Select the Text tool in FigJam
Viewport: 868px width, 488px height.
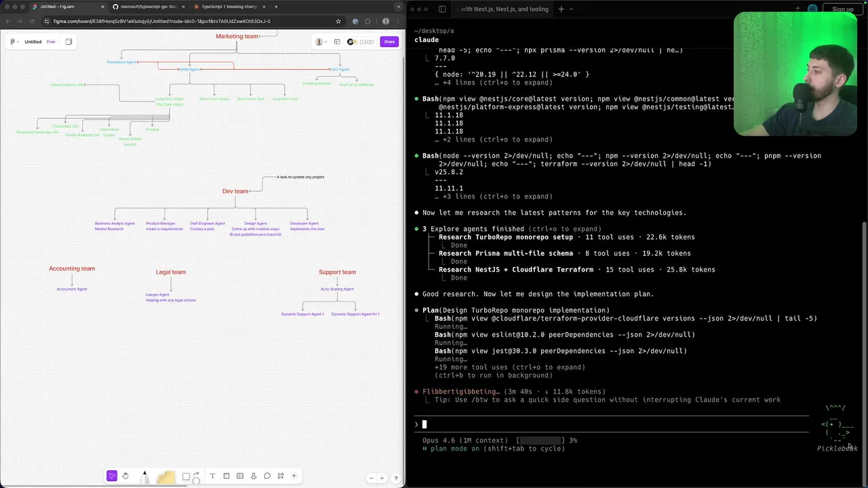click(212, 476)
